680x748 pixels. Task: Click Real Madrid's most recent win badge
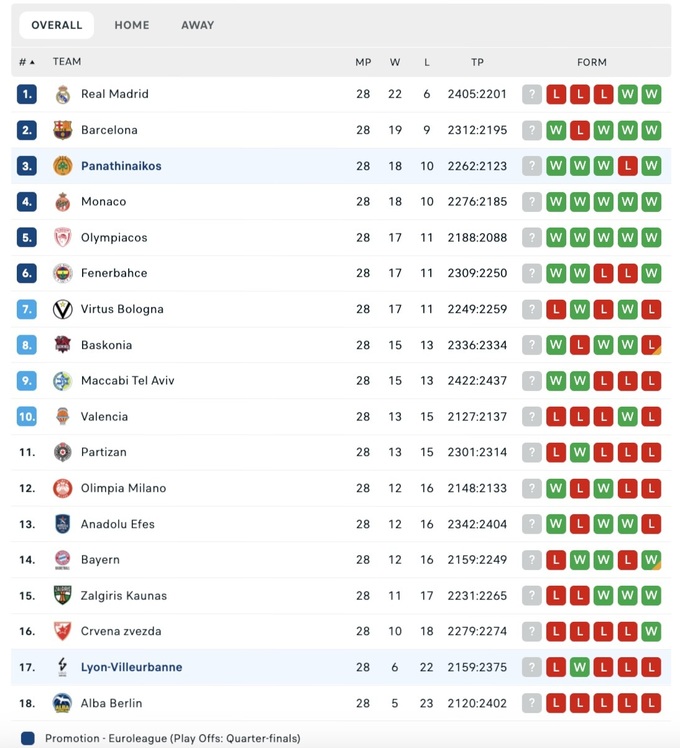pos(651,94)
